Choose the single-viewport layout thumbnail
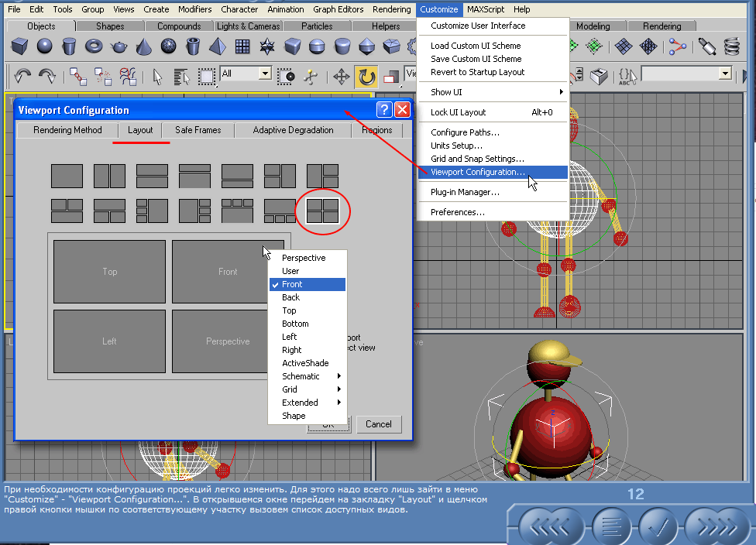 pos(67,176)
